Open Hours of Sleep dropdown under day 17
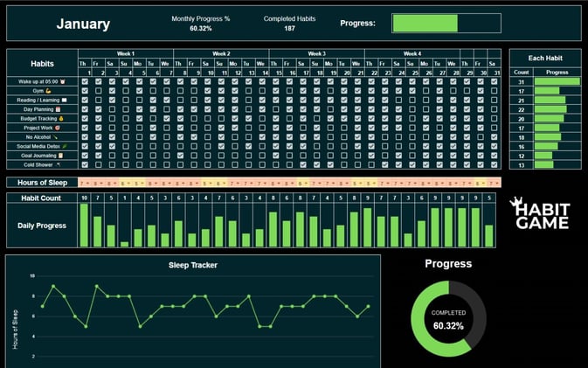 (x=307, y=184)
